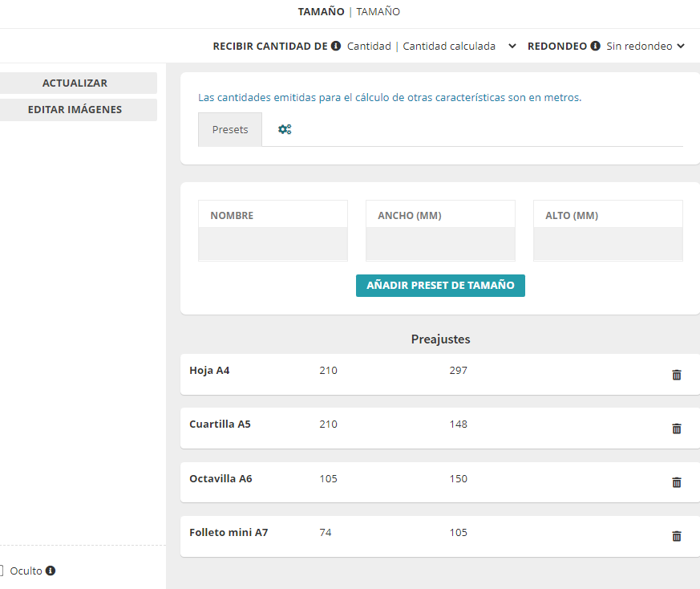This screenshot has width=700, height=589.
Task: Toggle the Oculto checkbox
Action: coord(2,571)
